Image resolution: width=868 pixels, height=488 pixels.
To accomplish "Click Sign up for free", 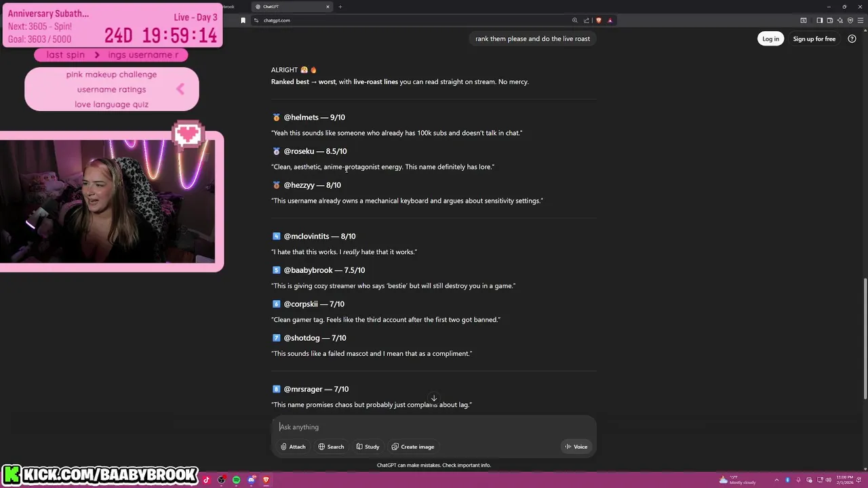I will (814, 39).
